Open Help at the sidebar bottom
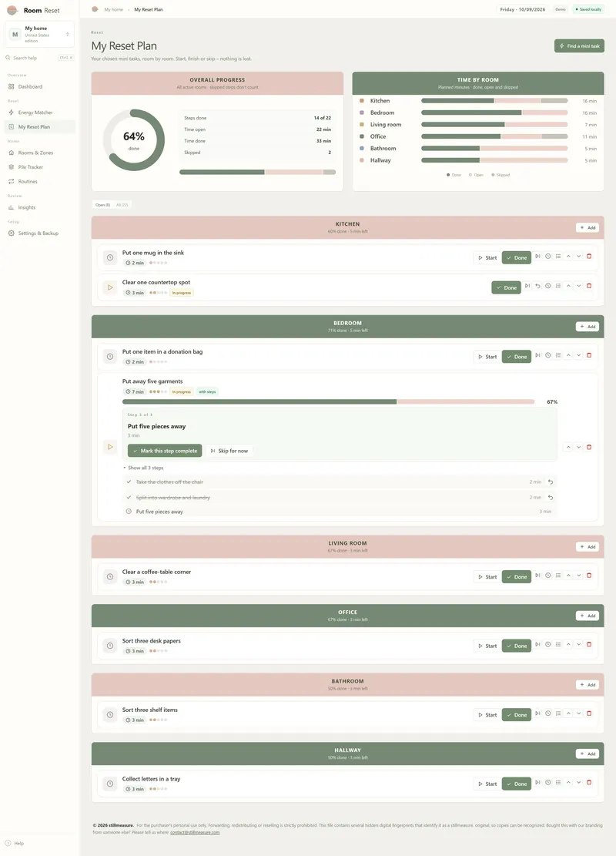The image size is (616, 856). pyautogui.click(x=15, y=844)
